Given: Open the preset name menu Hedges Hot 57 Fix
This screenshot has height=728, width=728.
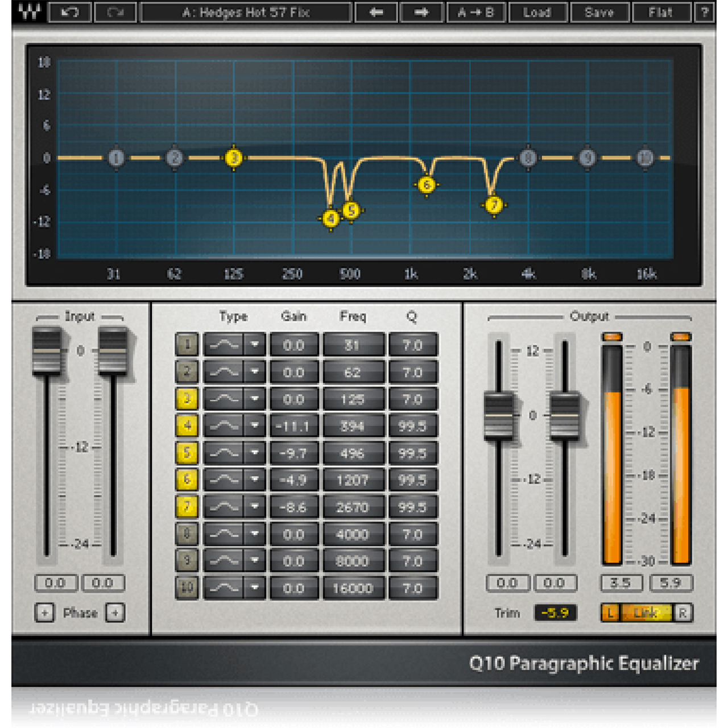Looking at the screenshot, I should [x=246, y=12].
